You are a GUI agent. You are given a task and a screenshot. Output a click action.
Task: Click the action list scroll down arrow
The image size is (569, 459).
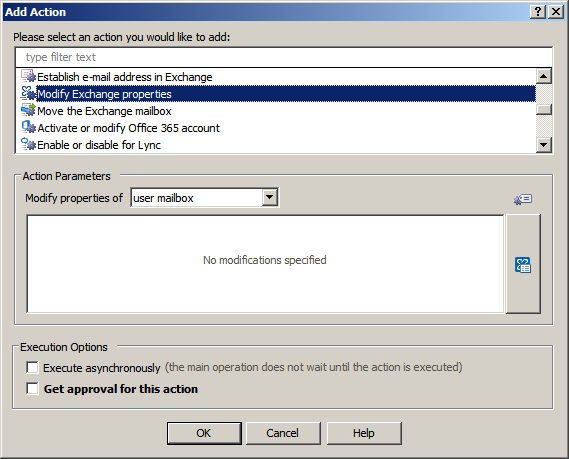[544, 145]
